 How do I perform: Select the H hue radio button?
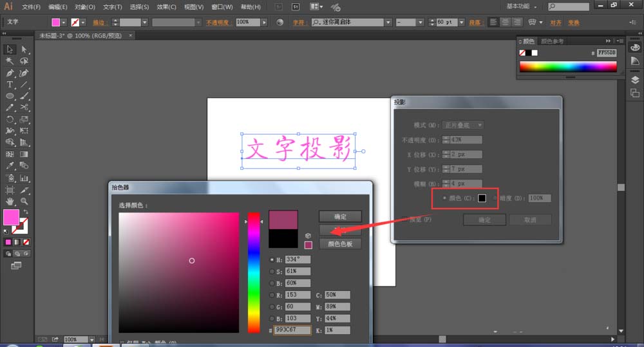272,259
